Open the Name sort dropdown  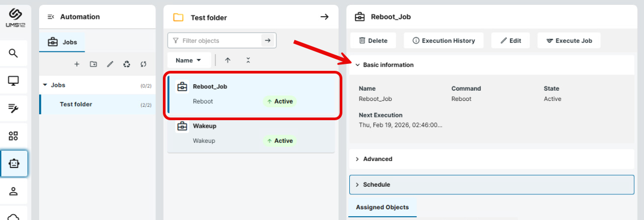pyautogui.click(x=188, y=61)
